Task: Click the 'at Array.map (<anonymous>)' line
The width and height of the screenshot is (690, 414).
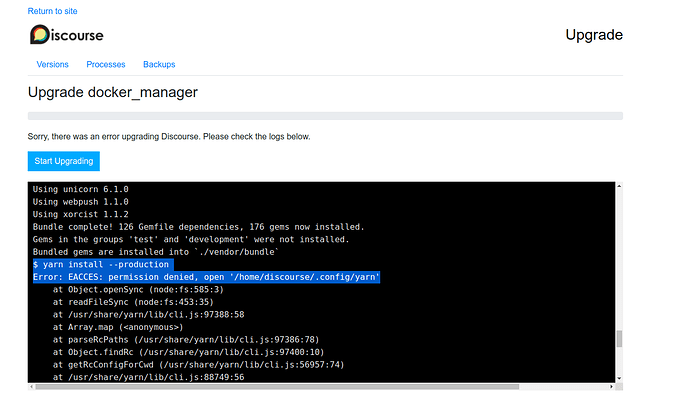Action: 118,327
